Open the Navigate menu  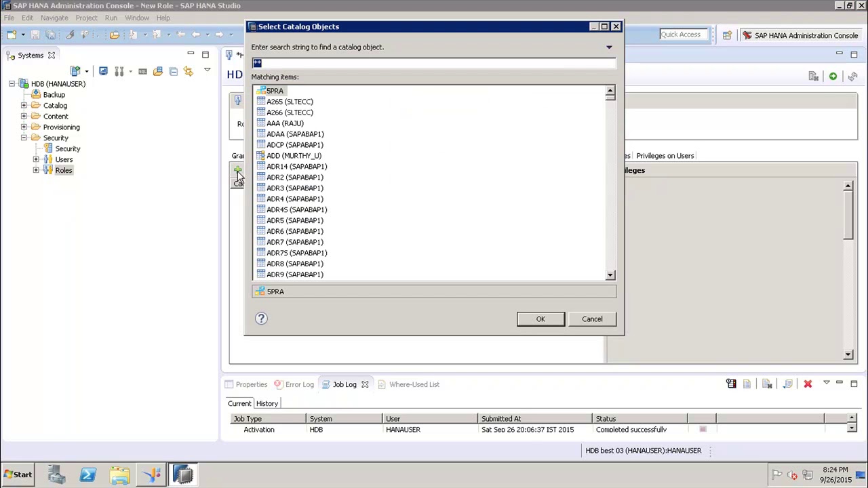tap(54, 18)
